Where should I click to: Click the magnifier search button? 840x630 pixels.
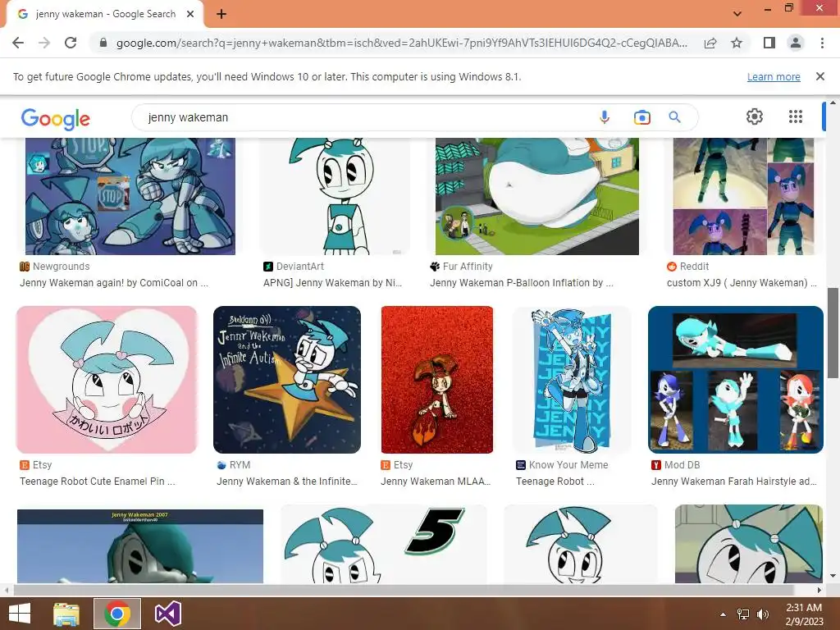coord(675,116)
